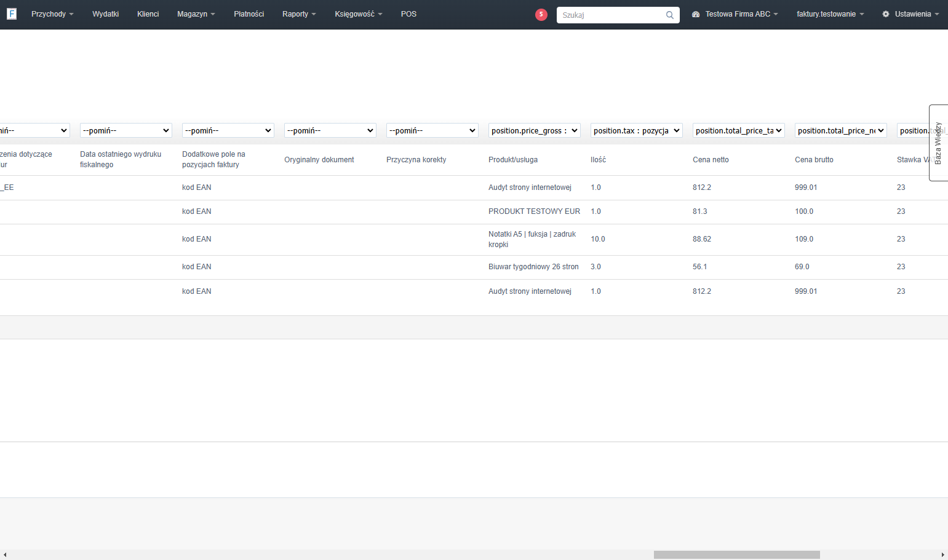The image size is (948, 560).
Task: Open the faktury.testowanie account menu
Action: (830, 14)
